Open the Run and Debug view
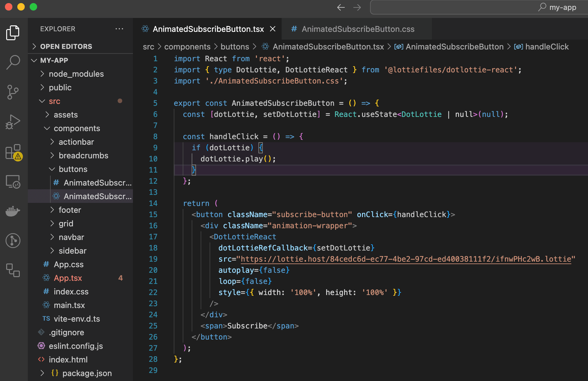Screen dimensions: 588x381 13,122
